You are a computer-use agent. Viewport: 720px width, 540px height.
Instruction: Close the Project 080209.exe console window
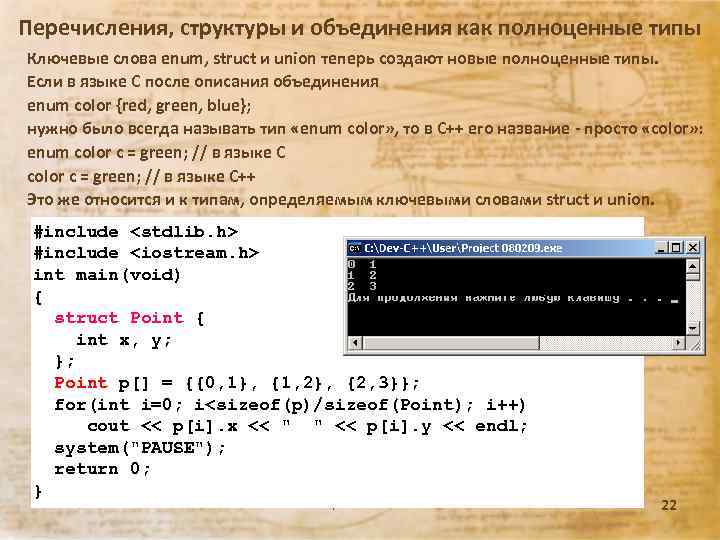[693, 248]
